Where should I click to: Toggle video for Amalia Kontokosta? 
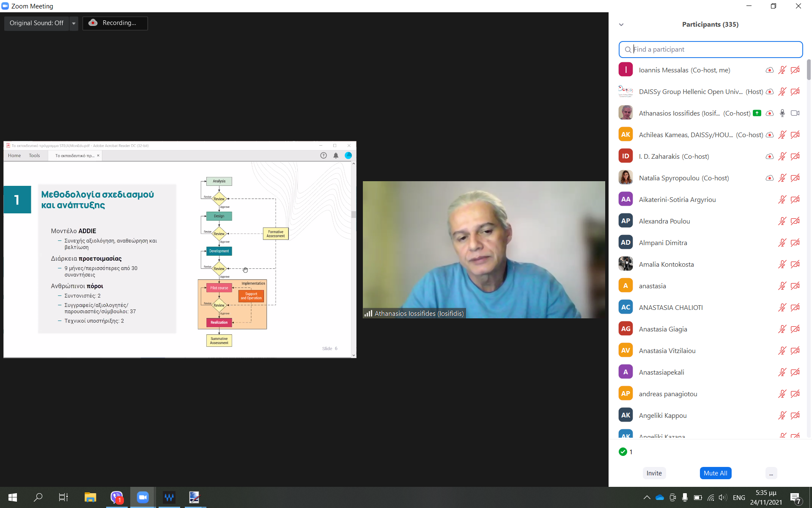coord(795,264)
